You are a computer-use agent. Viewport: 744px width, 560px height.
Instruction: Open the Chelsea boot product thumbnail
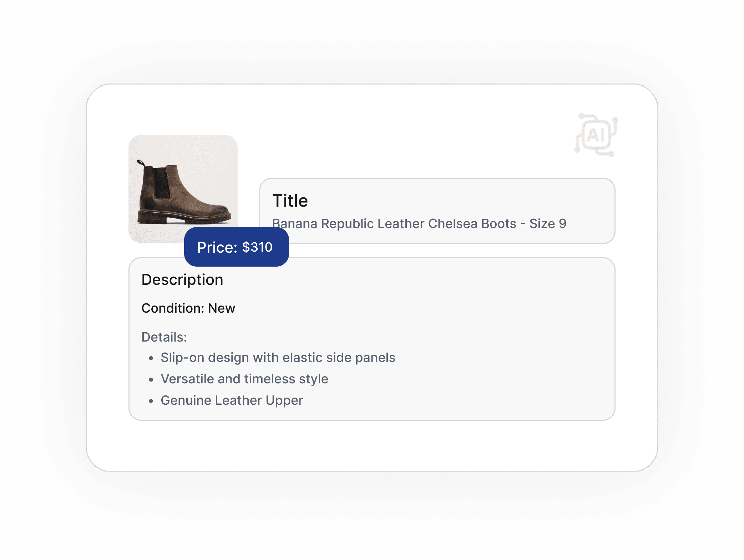[183, 188]
